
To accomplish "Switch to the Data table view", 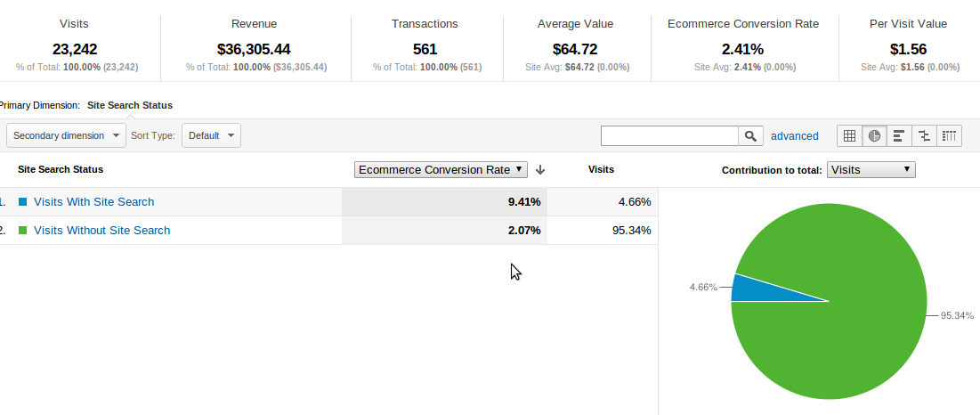I will pyautogui.click(x=849, y=136).
